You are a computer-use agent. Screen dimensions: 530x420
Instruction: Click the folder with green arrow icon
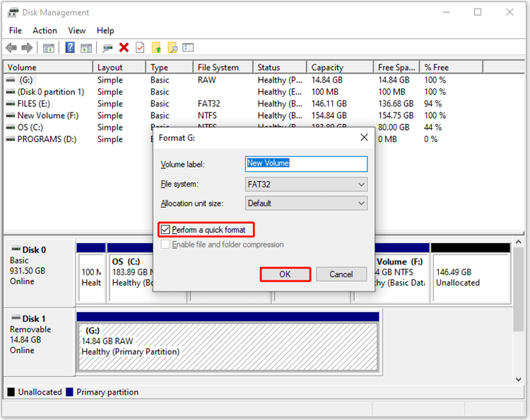tap(156, 47)
